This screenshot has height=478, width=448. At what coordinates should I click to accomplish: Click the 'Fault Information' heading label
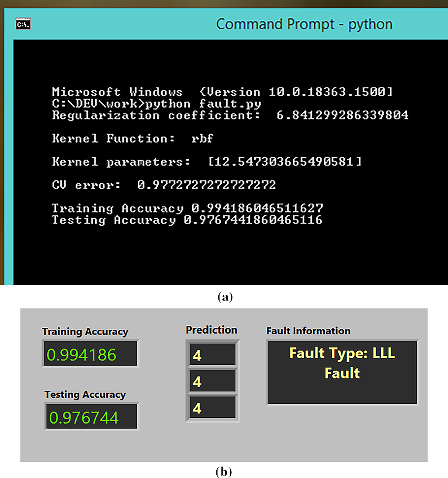[x=308, y=331]
